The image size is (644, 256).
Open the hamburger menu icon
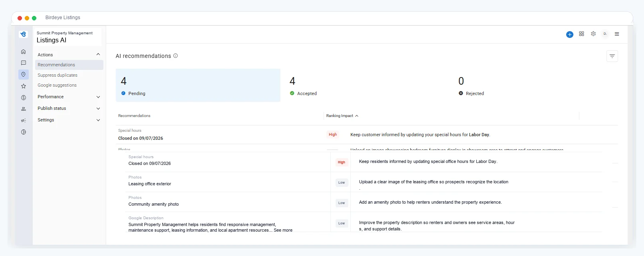[617, 34]
